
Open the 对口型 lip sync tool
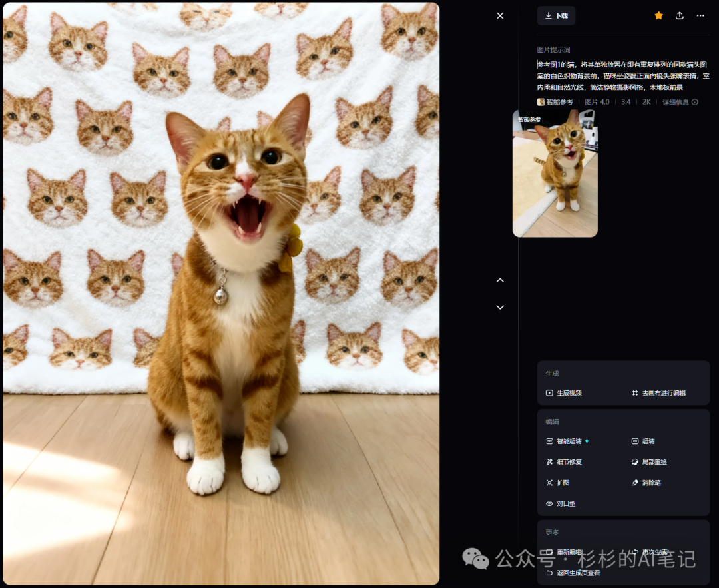tap(561, 503)
